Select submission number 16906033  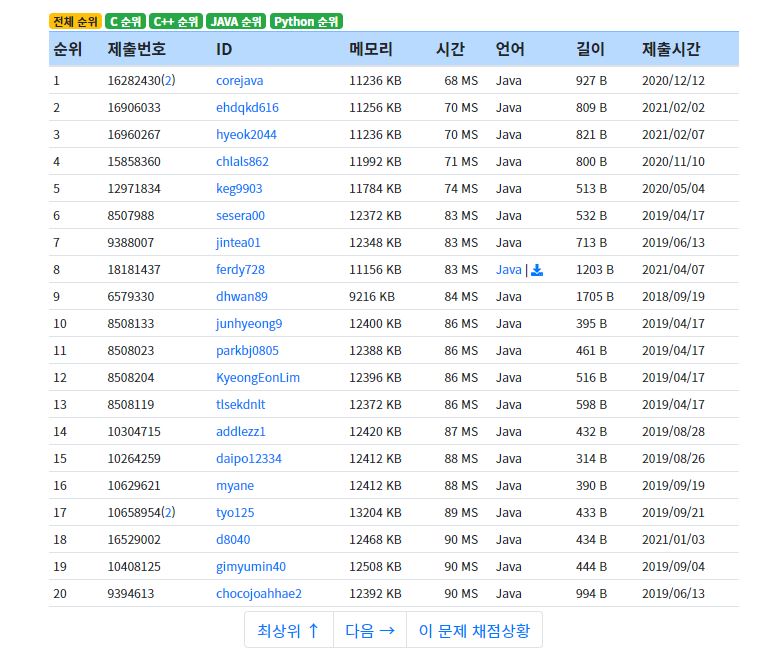tap(134, 108)
